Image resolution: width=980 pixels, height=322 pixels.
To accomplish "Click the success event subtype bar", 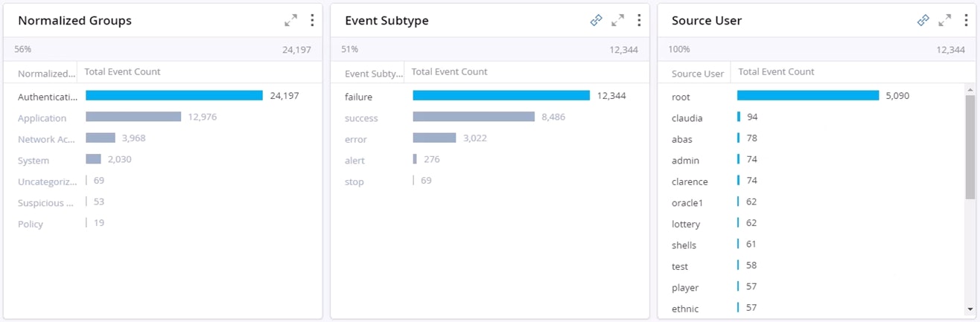I will tap(474, 117).
